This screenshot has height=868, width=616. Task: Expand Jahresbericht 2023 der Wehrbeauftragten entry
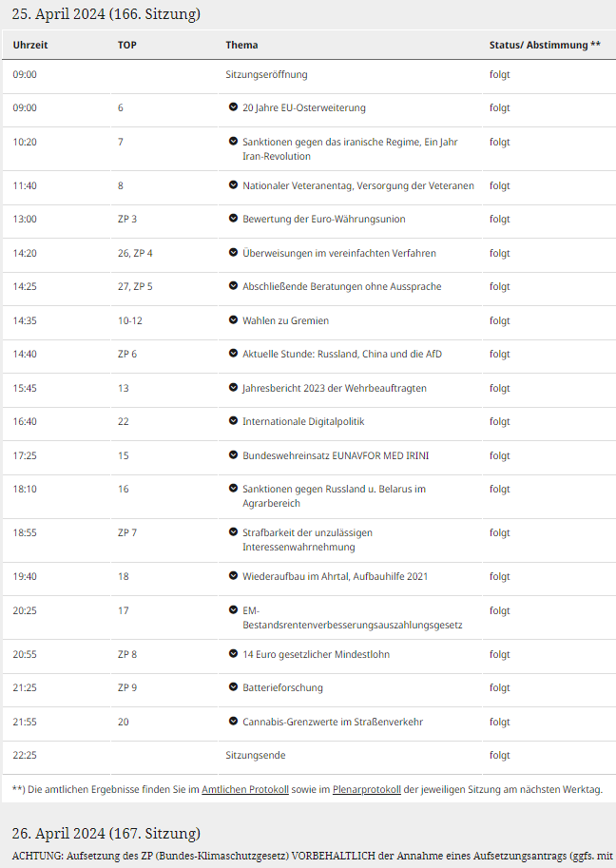point(233,388)
